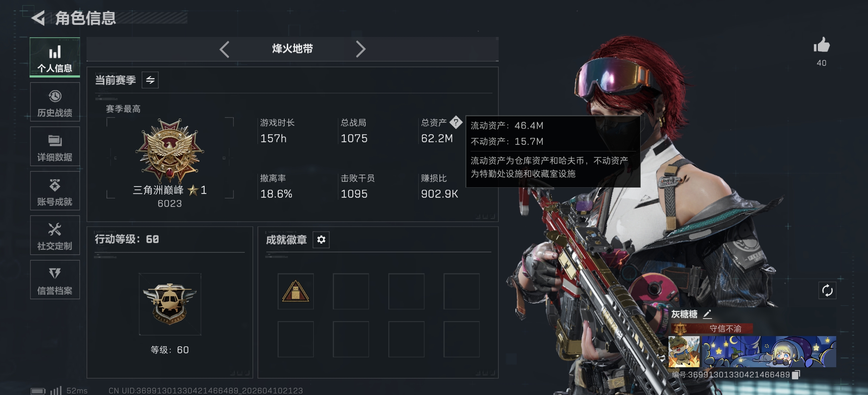Rotate character with the refresh icon
Viewport: 868px width, 395px height.
[x=827, y=291]
